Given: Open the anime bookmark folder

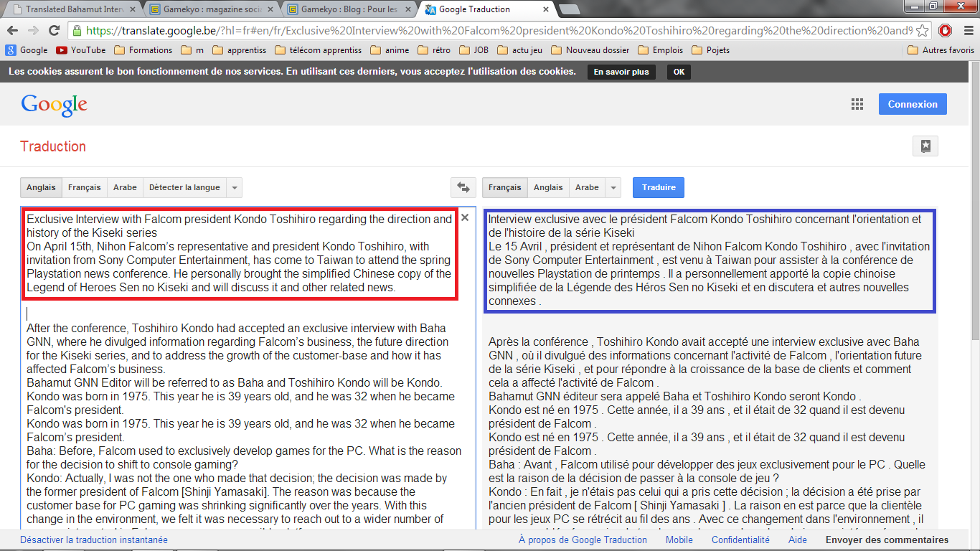Looking at the screenshot, I should (390, 50).
